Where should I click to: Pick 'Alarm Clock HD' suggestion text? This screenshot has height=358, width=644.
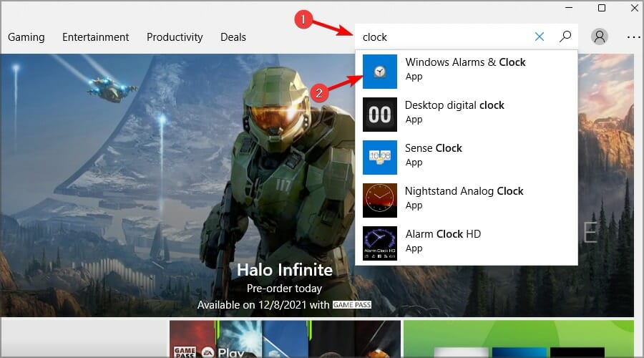pyautogui.click(x=443, y=234)
